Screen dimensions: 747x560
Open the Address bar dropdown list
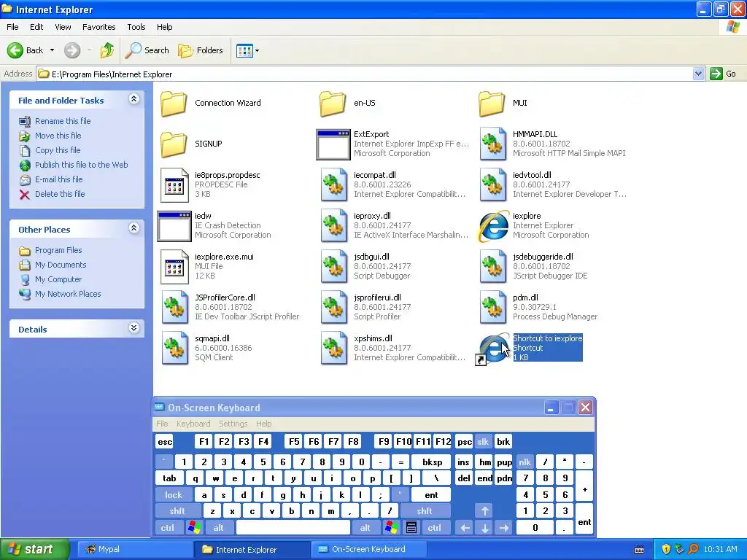point(698,74)
